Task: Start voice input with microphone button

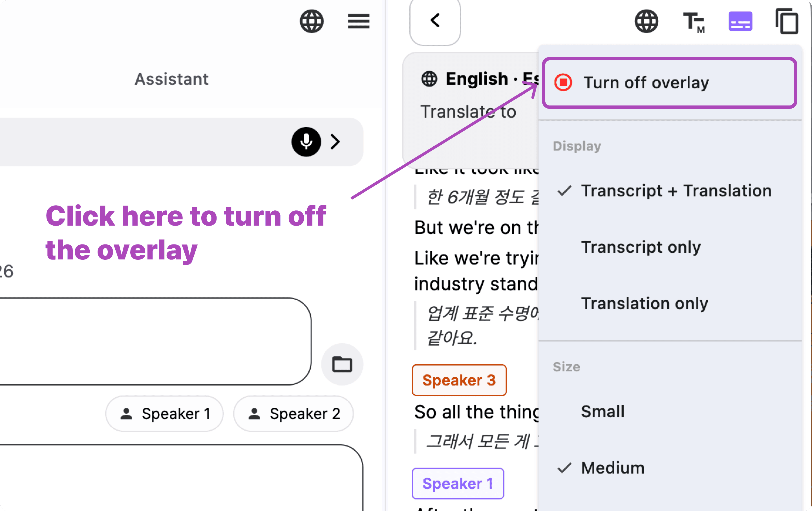Action: click(306, 142)
